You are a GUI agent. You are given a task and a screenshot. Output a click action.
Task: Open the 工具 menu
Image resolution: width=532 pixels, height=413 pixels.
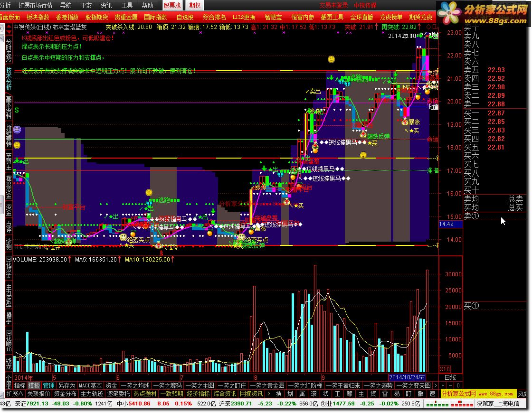click(x=127, y=5)
